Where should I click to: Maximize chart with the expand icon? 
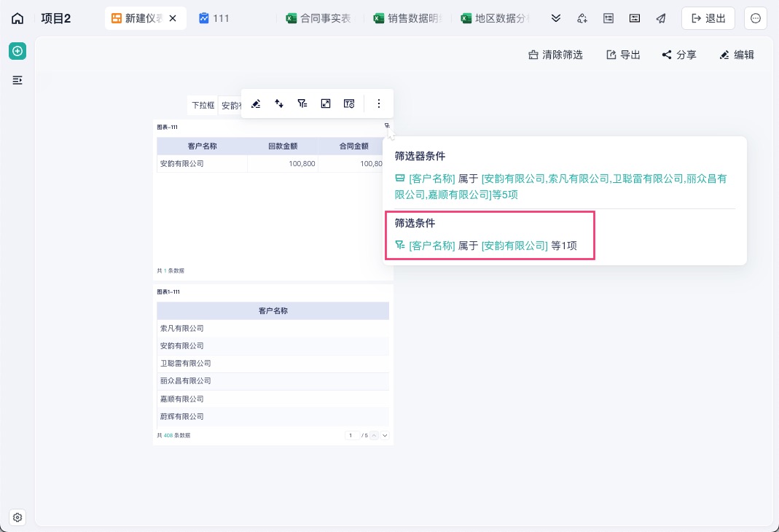pyautogui.click(x=326, y=103)
